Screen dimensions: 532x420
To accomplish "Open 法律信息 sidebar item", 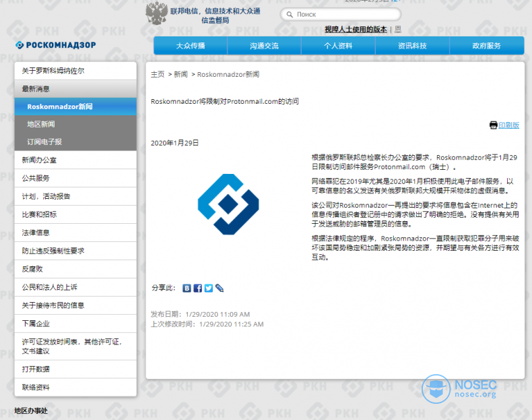I will click(x=75, y=233).
